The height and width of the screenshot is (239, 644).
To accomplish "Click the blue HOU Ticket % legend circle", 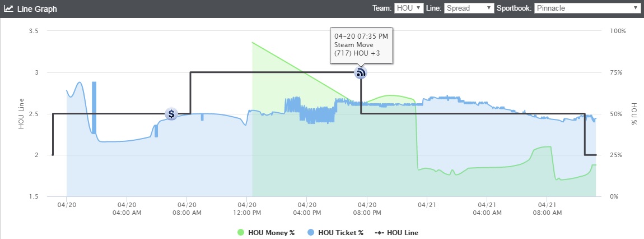I will (x=311, y=232).
